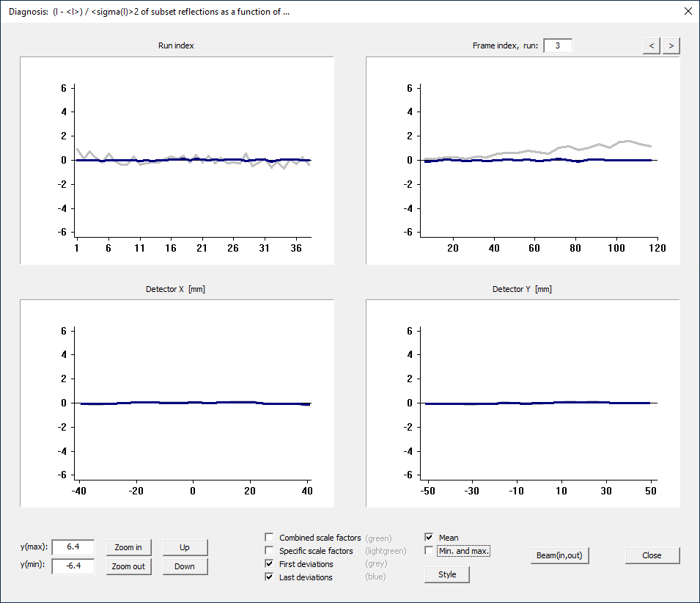Enable Min. and max. checkbox

[430, 550]
